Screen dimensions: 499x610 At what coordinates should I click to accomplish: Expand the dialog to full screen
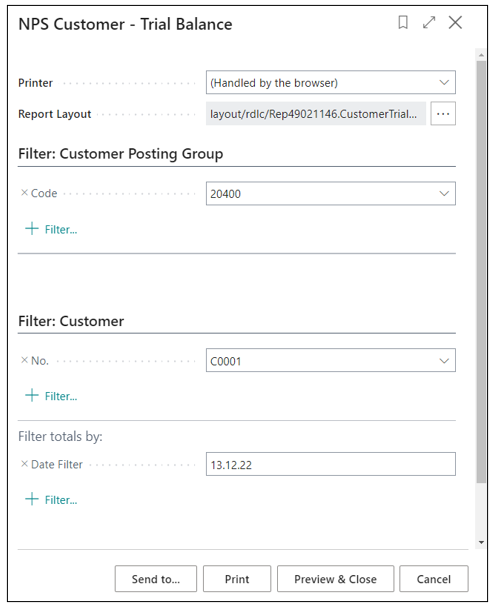429,23
